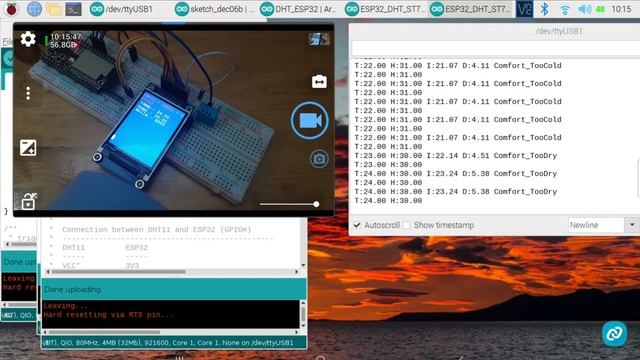Click the Done uploading status message

pyautogui.click(x=72, y=289)
